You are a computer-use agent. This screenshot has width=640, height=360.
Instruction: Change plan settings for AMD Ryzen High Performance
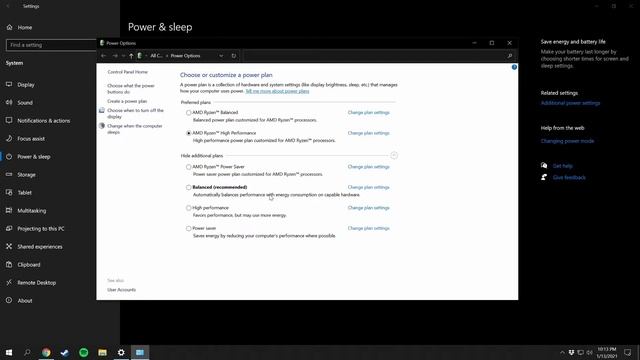click(x=369, y=133)
